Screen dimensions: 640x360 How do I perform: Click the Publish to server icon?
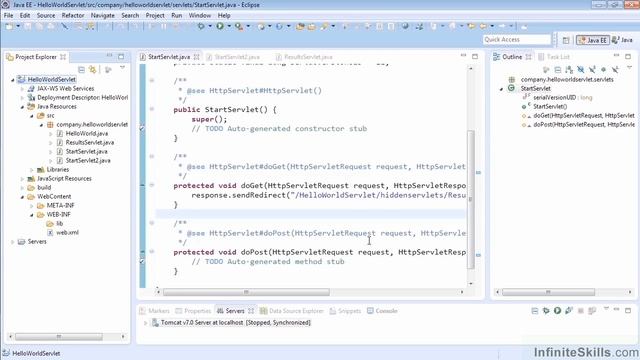tap(592, 311)
